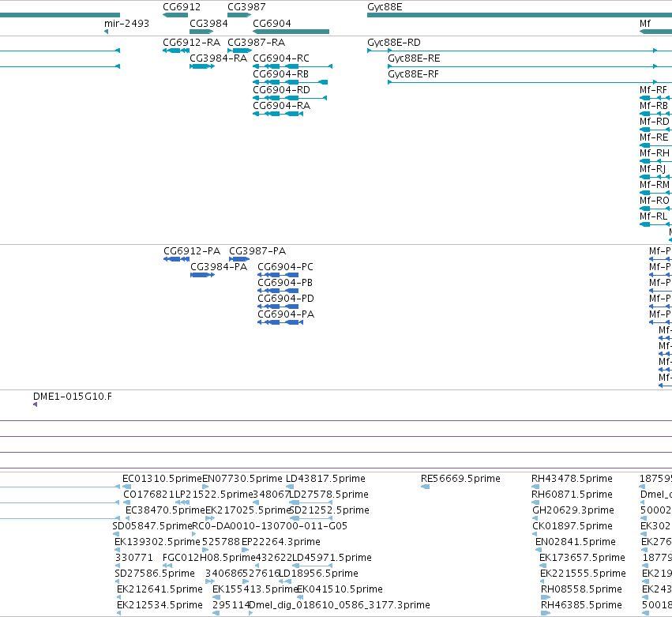
Task: Click EST EP22264.3prime
Action: tap(281, 543)
